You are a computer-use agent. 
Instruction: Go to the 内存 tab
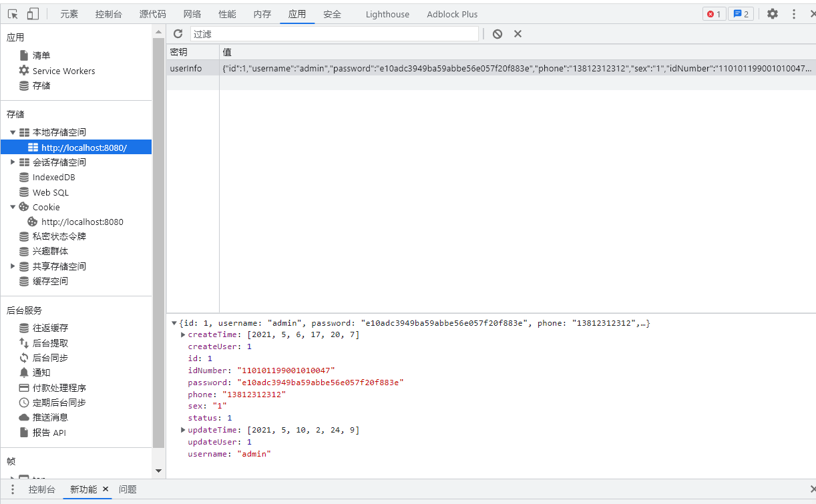point(262,14)
